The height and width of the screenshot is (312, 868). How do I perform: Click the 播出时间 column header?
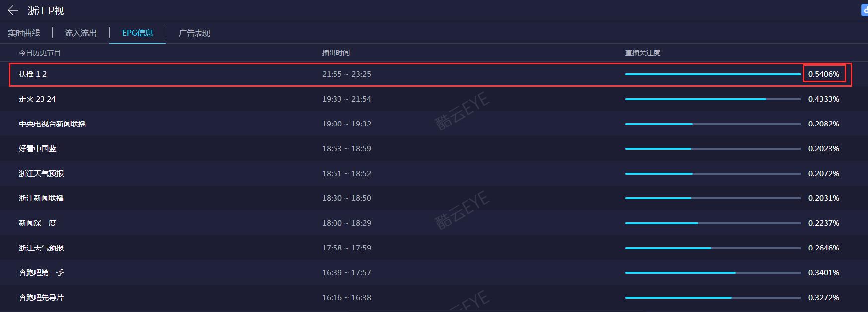336,53
